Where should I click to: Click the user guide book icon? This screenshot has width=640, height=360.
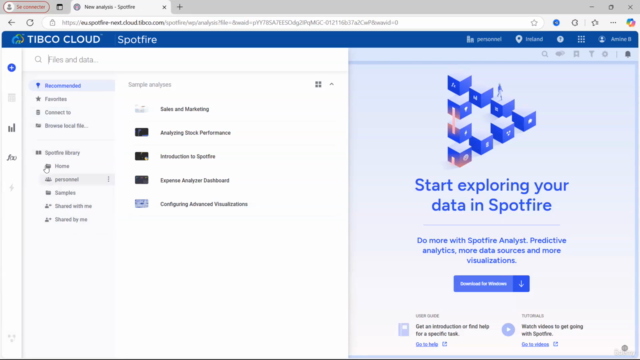(x=403, y=329)
